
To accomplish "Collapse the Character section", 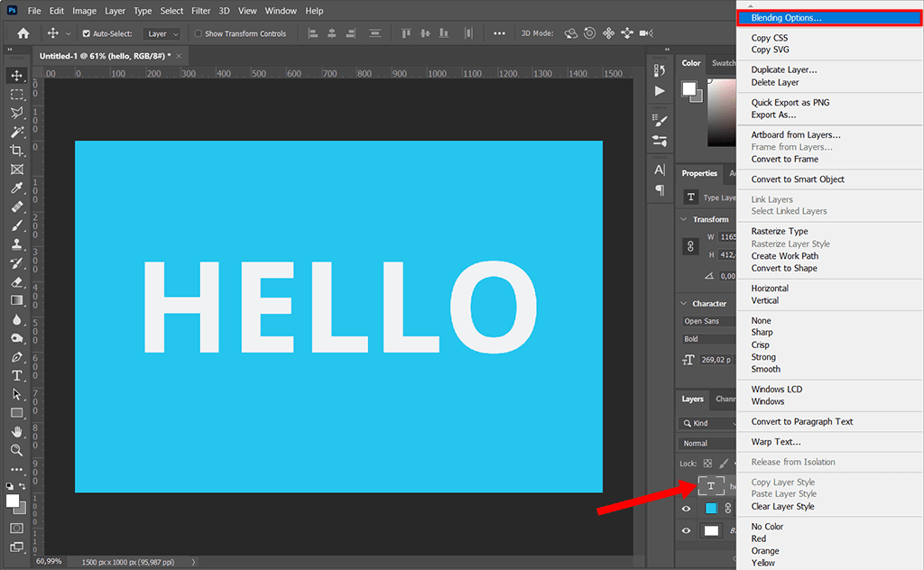I will [684, 303].
